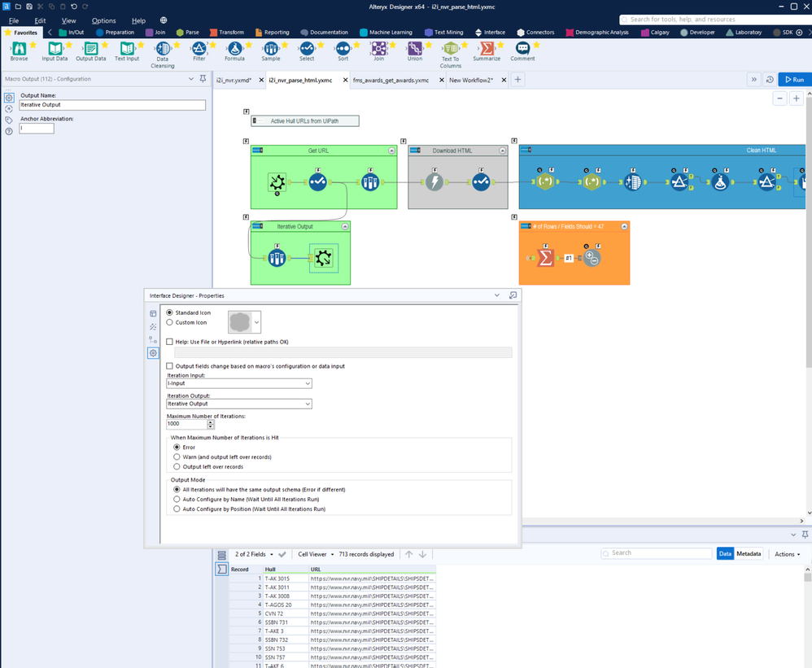The width and height of the screenshot is (812, 668).
Task: Collapse the orange # of Rows container
Action: (625, 227)
